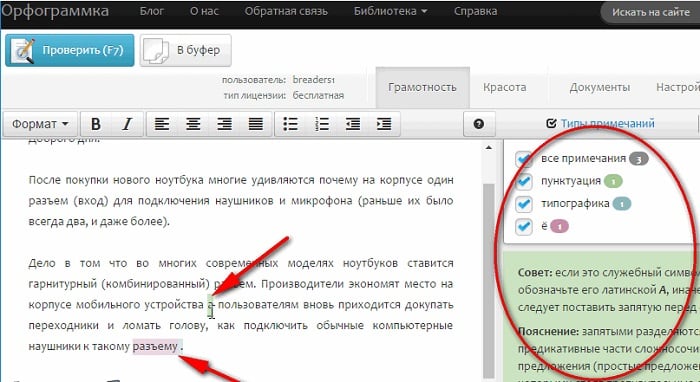Click the highlighted word разъему
The width and height of the screenshot is (700, 382).
tap(155, 346)
